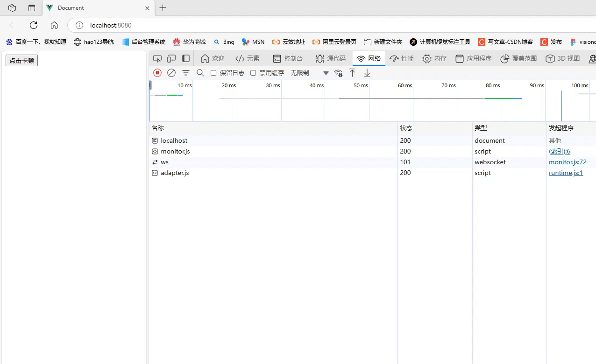Reload the page
This screenshot has height=364, width=596.
coord(34,25)
